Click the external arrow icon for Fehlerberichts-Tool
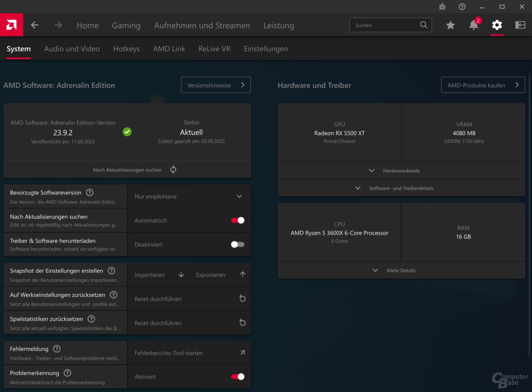Screen dimensions: 532x392 [x=242, y=352]
